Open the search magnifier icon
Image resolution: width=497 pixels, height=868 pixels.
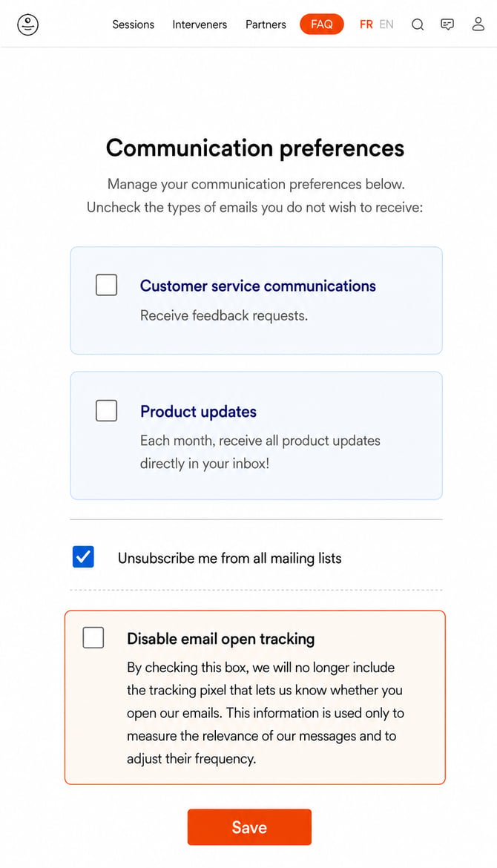click(x=418, y=24)
